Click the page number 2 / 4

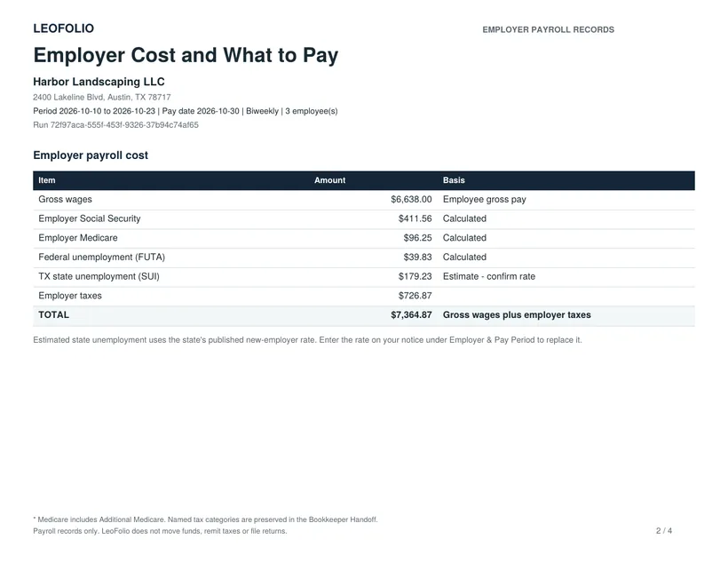click(x=664, y=531)
